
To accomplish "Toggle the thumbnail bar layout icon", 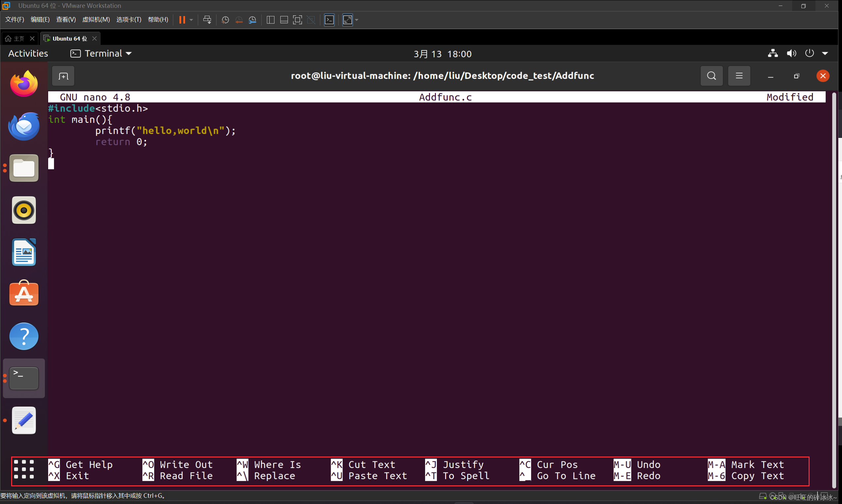I will pos(284,20).
